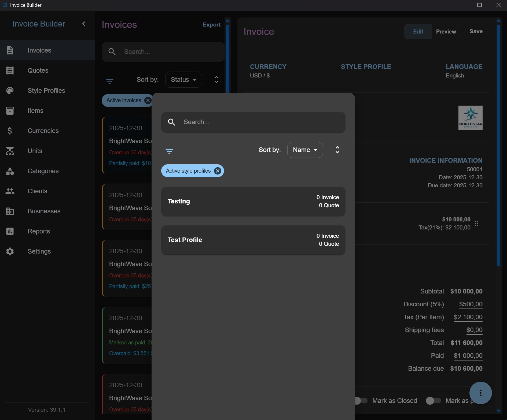
Task: Open the Sort by Name dropdown
Action: click(x=305, y=150)
